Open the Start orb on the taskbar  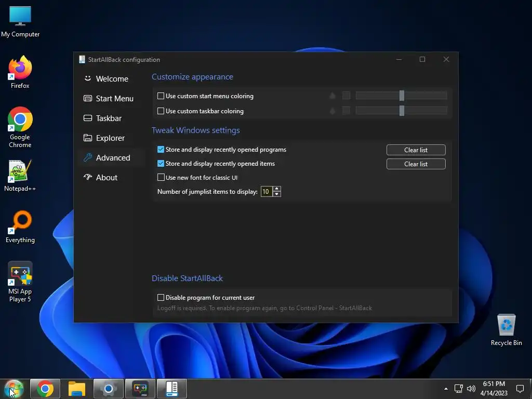pyautogui.click(x=14, y=389)
